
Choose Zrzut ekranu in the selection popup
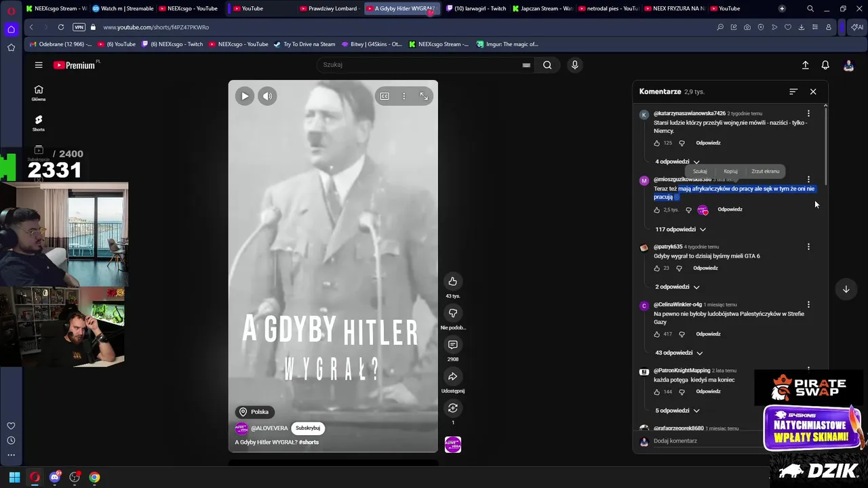pyautogui.click(x=765, y=171)
